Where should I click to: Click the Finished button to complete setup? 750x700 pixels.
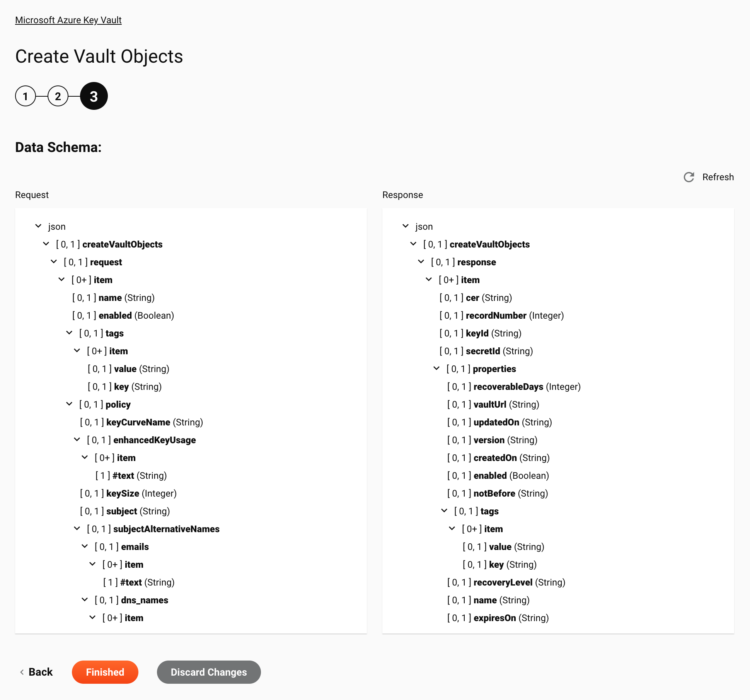click(x=105, y=672)
